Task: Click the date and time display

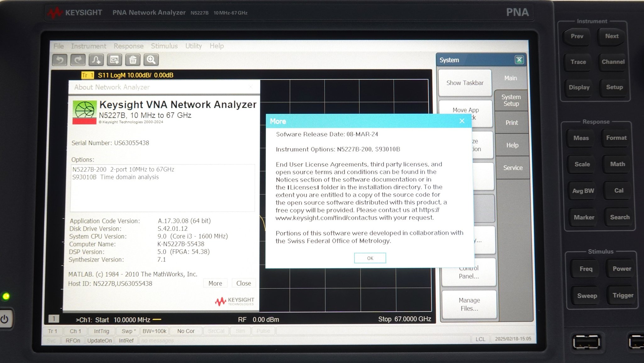Action: tap(513, 339)
